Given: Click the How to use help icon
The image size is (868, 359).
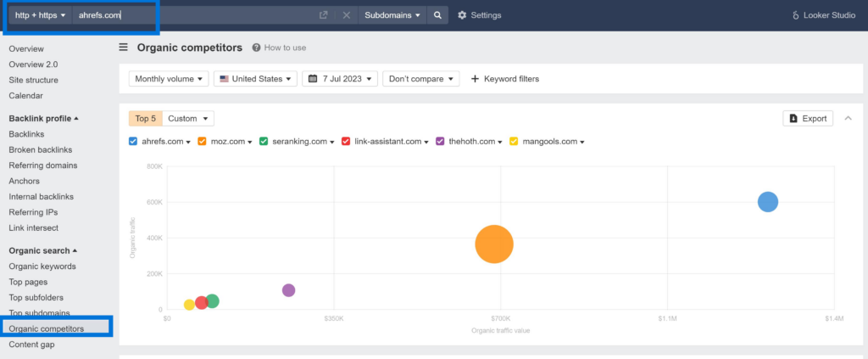Looking at the screenshot, I should (x=257, y=48).
